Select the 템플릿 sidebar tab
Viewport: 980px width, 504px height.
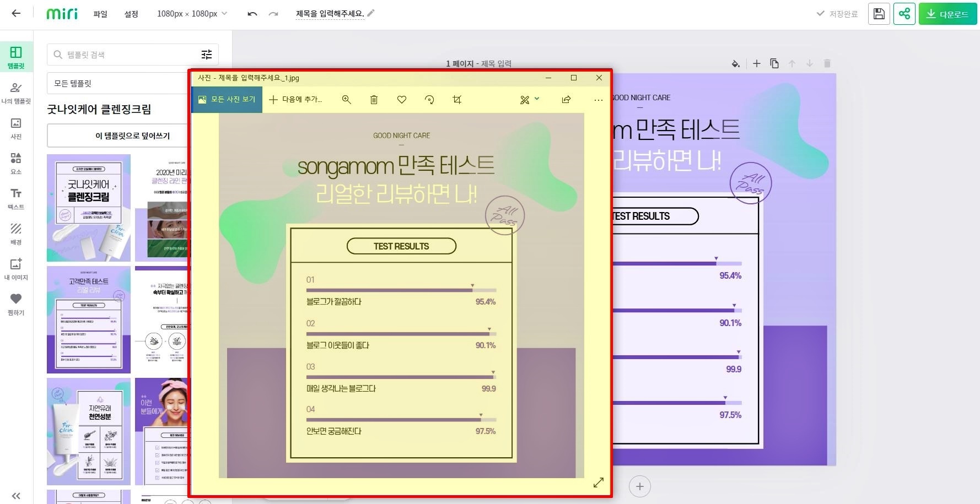(x=16, y=58)
